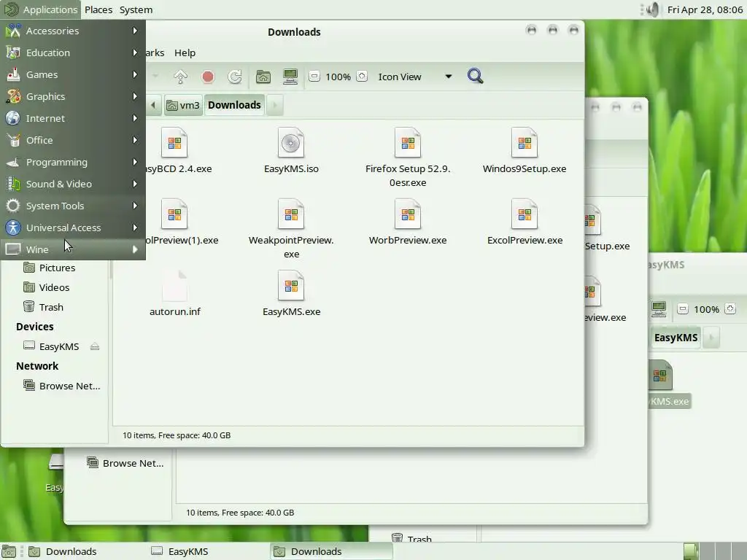Go to the Home folder

[x=263, y=77]
